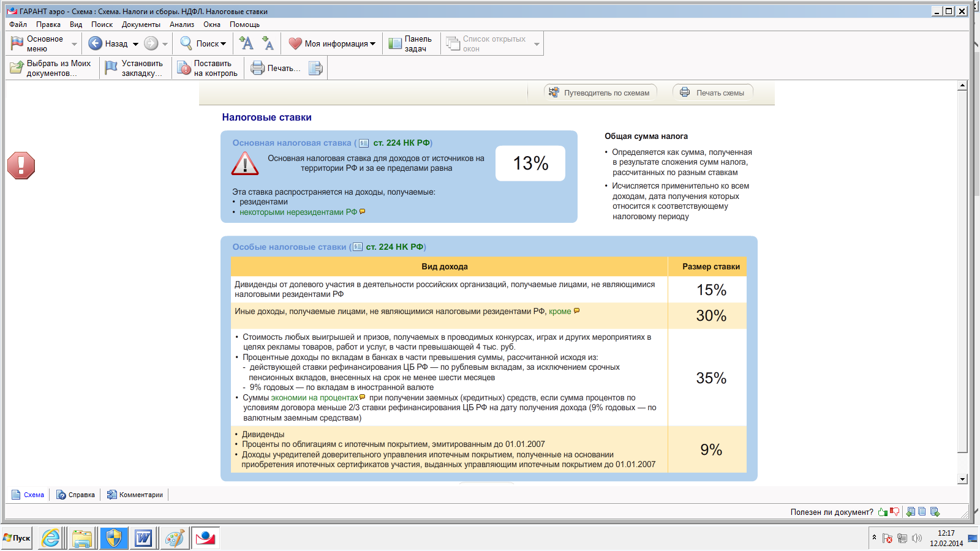Expand the Основное меню dropdown arrow
Screen dimensions: 980x551
(74, 44)
